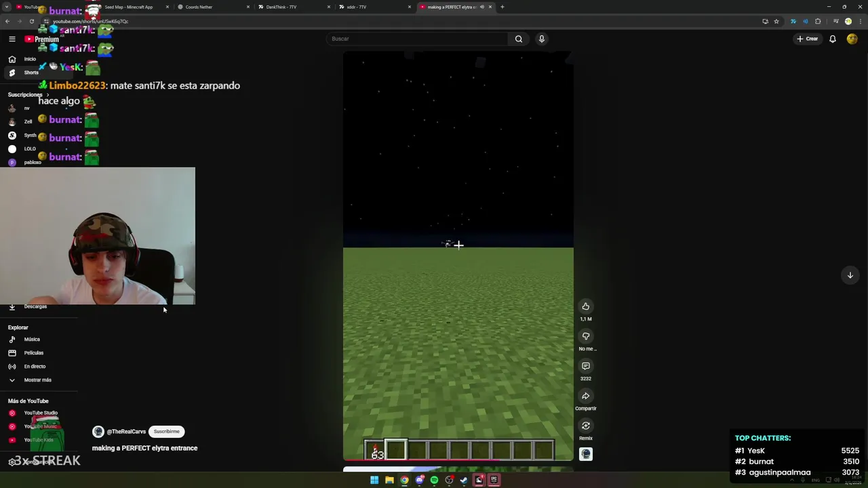868x488 pixels.
Task: Open the comments showing 3232
Action: coord(586,366)
